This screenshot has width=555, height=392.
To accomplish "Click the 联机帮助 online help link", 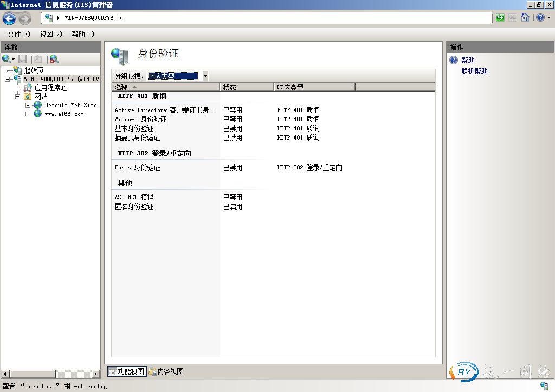I will (474, 71).
